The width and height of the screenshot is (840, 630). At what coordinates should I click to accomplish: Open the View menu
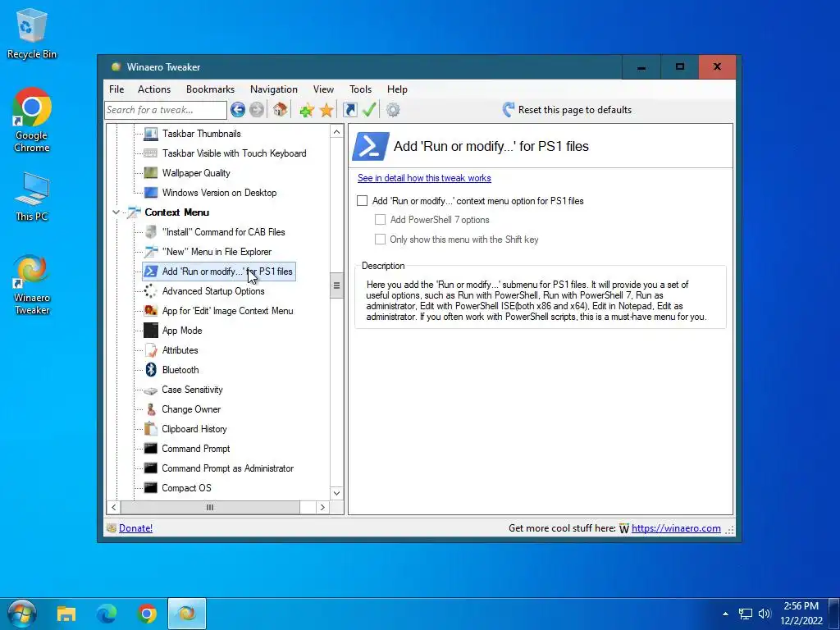click(323, 89)
